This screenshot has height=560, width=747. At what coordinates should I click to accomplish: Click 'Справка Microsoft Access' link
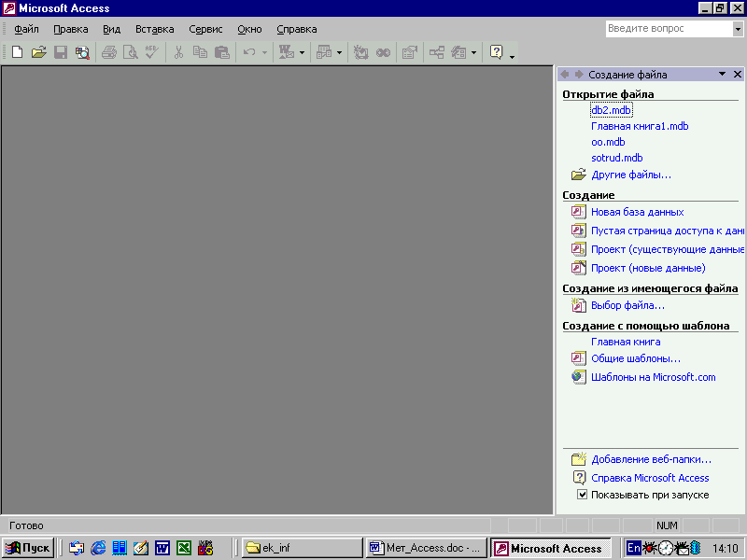[650, 478]
